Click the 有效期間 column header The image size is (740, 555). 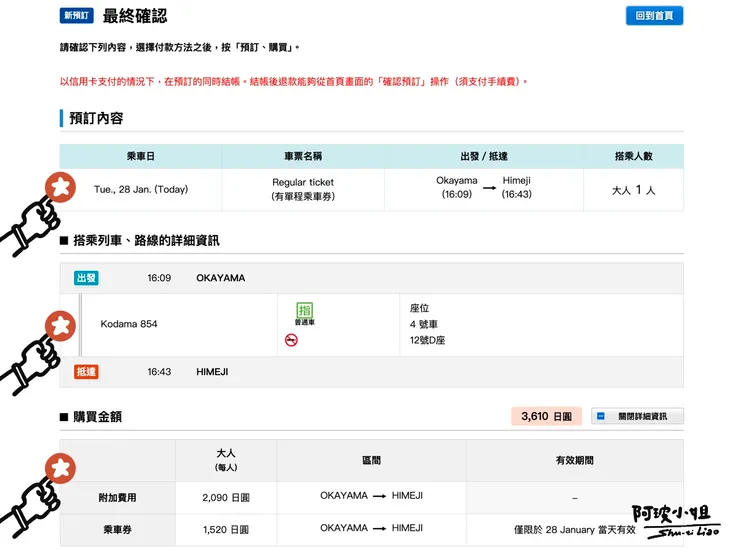574,460
